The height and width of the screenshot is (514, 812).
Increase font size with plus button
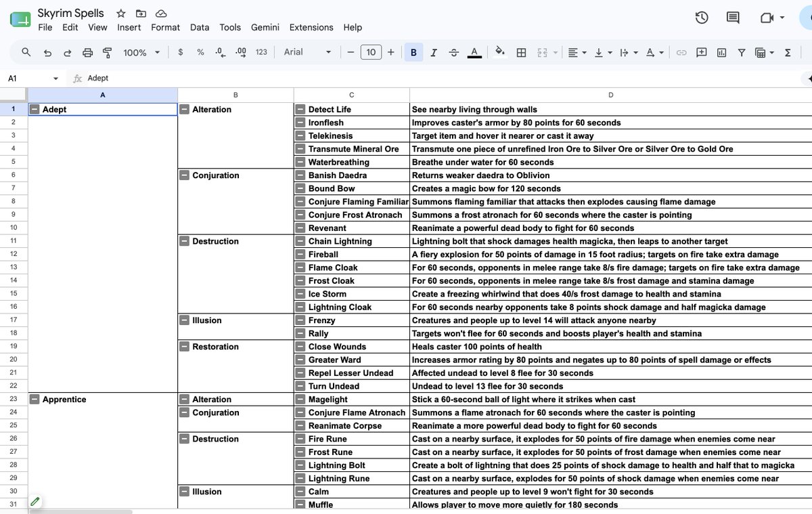coord(391,52)
